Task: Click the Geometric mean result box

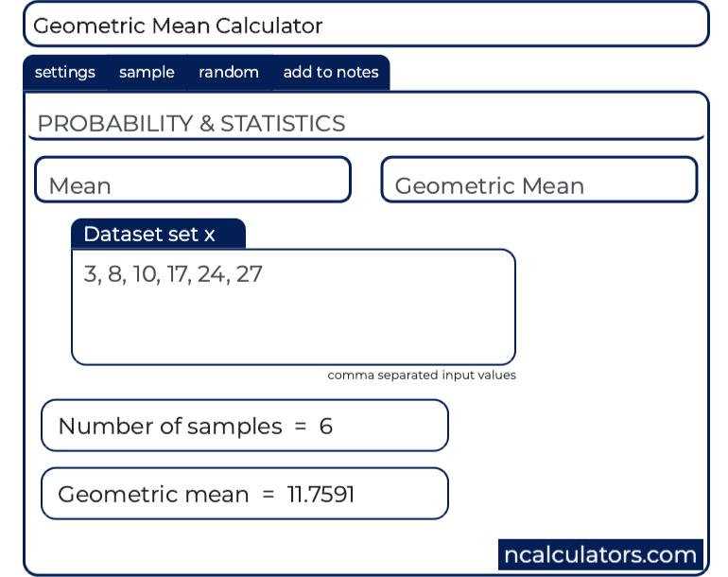Action: pos(245,494)
